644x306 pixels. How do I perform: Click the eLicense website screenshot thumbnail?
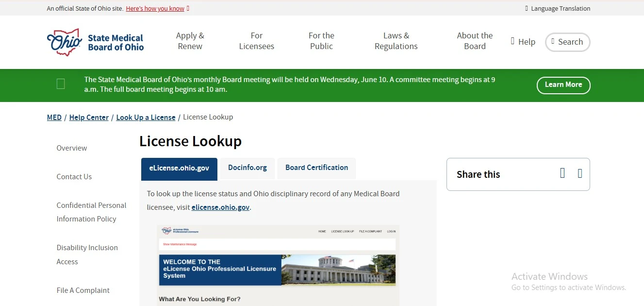[x=278, y=265]
